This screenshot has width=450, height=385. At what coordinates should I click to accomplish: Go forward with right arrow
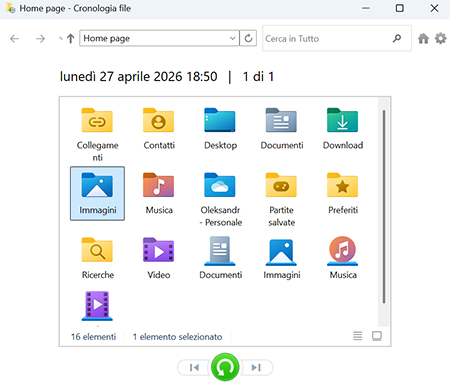40,39
